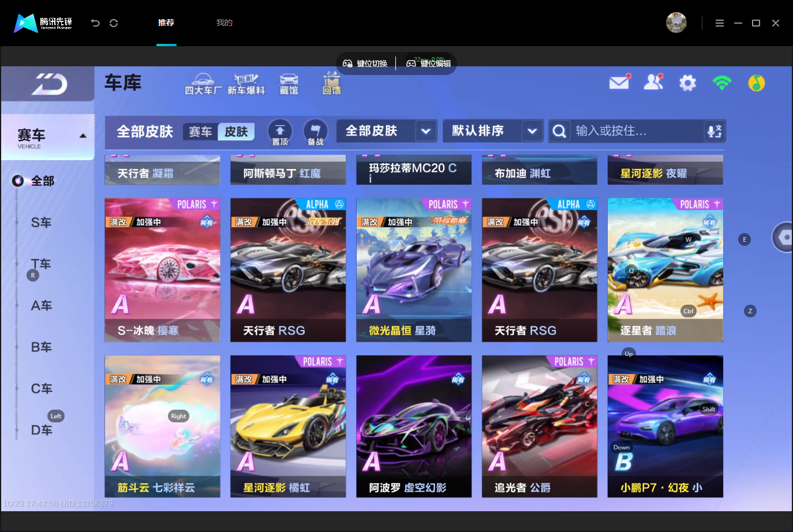Select the 微光晶恒 星漪 car card

point(414,270)
